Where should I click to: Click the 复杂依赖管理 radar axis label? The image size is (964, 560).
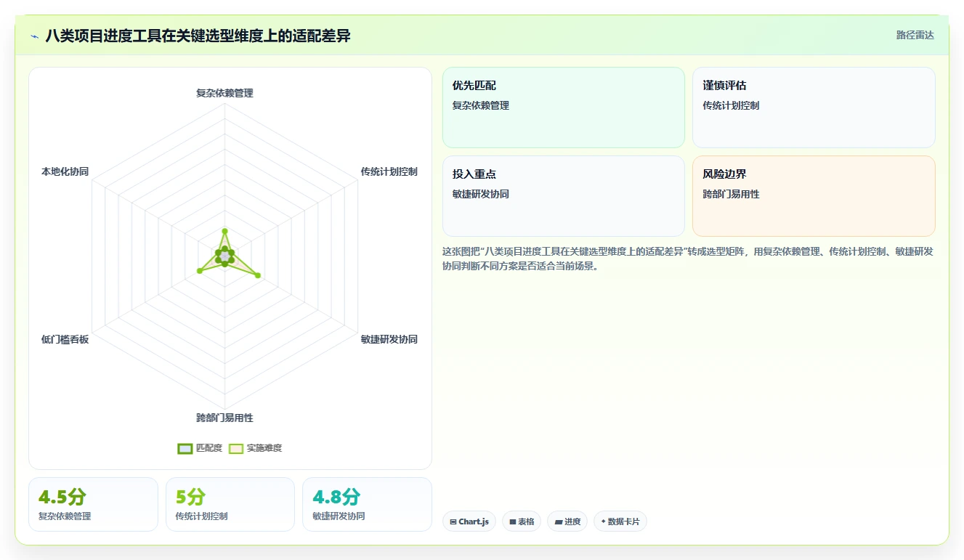[x=224, y=93]
